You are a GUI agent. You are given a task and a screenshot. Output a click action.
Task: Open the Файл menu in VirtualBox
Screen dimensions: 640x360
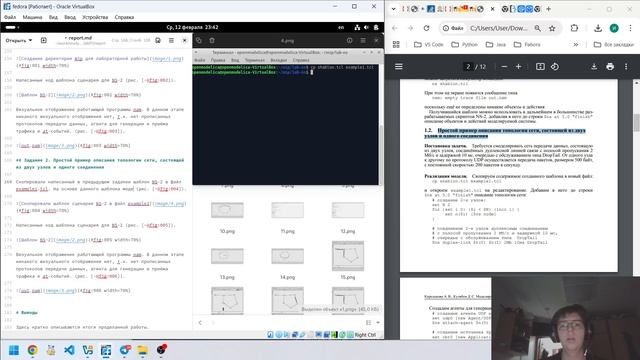point(10,17)
